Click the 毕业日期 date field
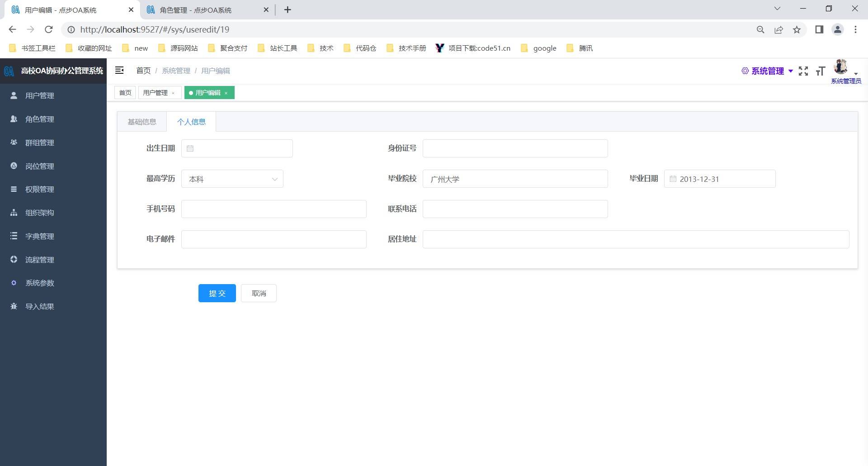This screenshot has height=466, width=868. tap(720, 179)
